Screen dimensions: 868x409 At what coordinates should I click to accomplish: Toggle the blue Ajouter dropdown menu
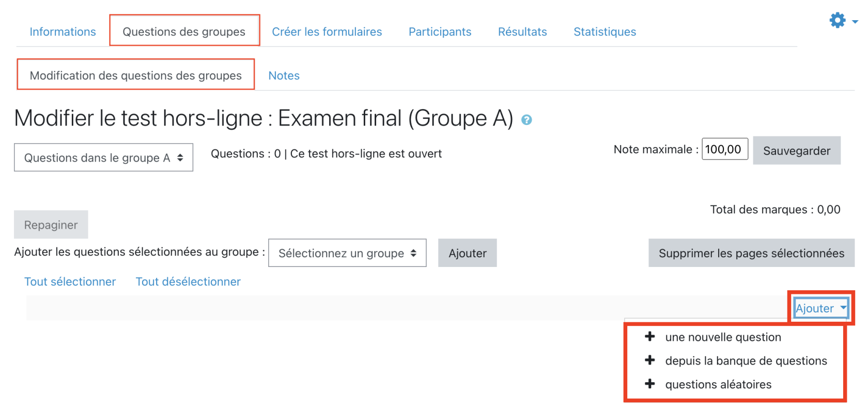[x=820, y=308]
